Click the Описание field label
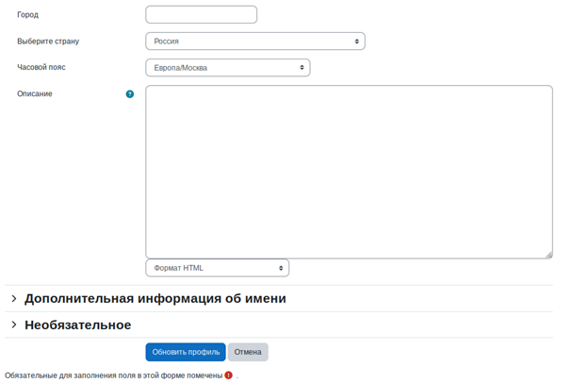This screenshot has height=383, width=588. pos(35,93)
